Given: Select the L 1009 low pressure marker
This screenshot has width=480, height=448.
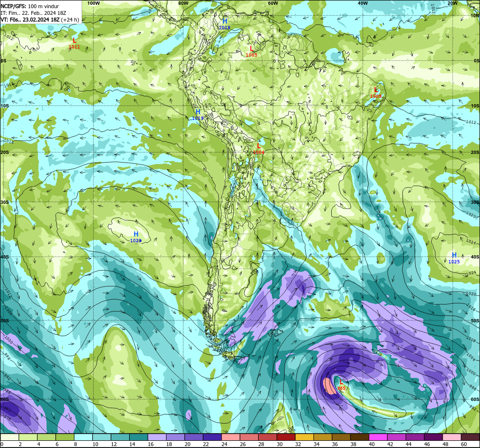Looking at the screenshot, I should tap(376, 93).
